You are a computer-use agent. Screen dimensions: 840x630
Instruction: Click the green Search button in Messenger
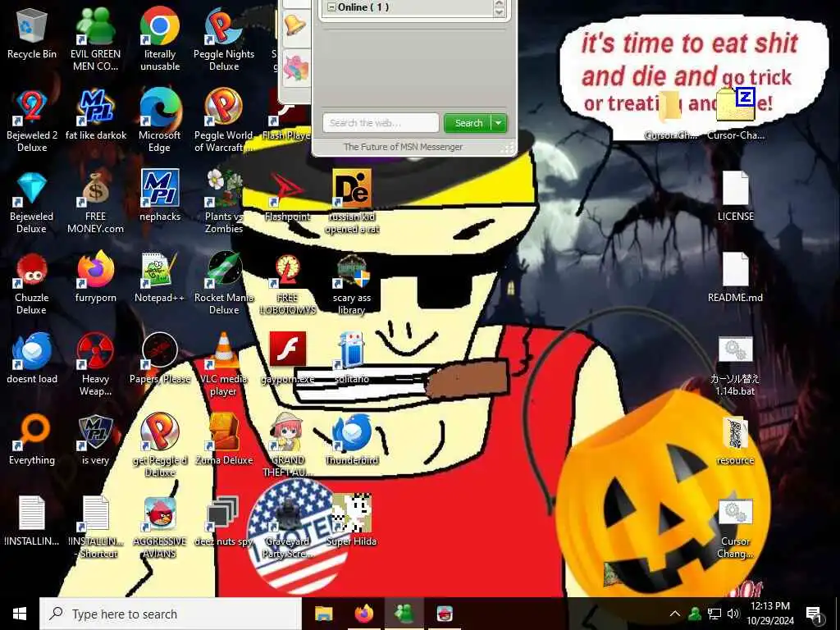[467, 123]
